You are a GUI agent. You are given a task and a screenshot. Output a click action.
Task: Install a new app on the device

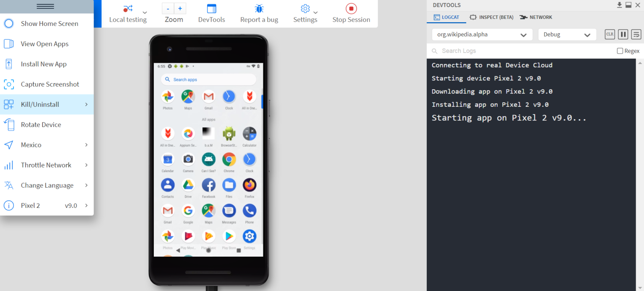coord(44,64)
